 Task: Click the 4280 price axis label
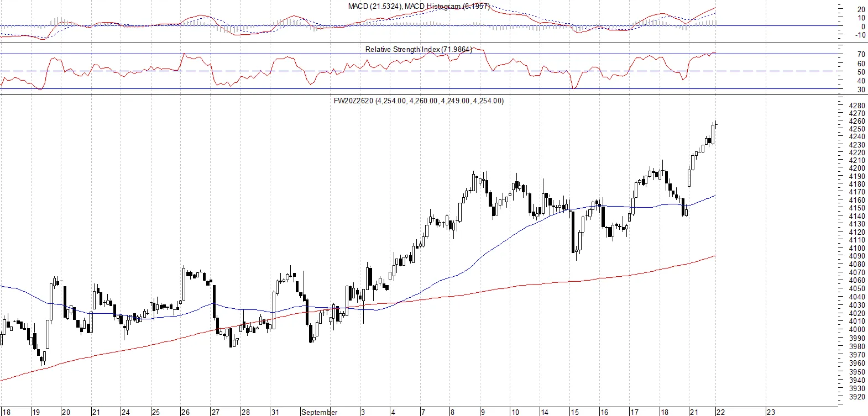[x=857, y=106]
